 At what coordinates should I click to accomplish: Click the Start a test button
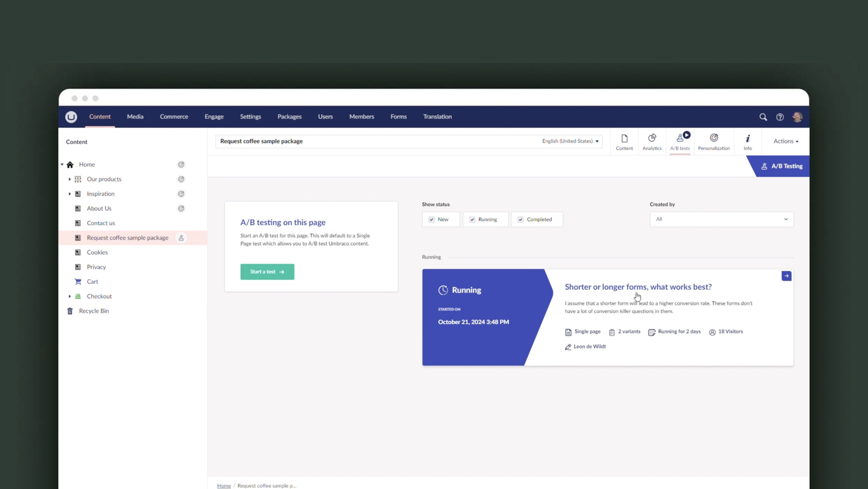tap(267, 272)
